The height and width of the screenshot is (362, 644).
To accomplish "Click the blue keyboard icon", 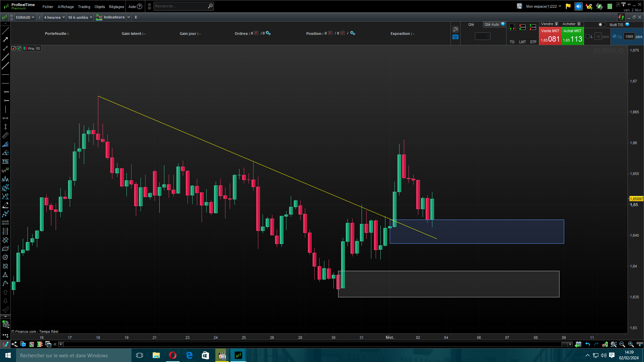I will click(455, 37).
